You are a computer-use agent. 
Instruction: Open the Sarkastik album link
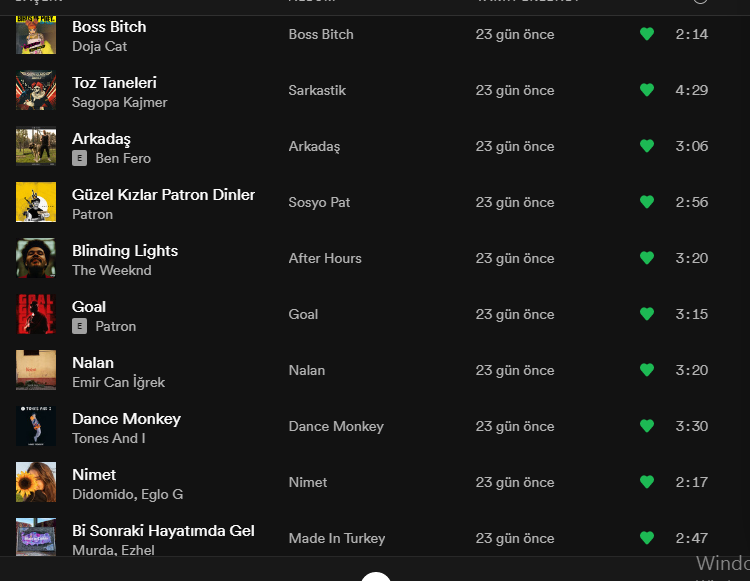[x=317, y=90]
